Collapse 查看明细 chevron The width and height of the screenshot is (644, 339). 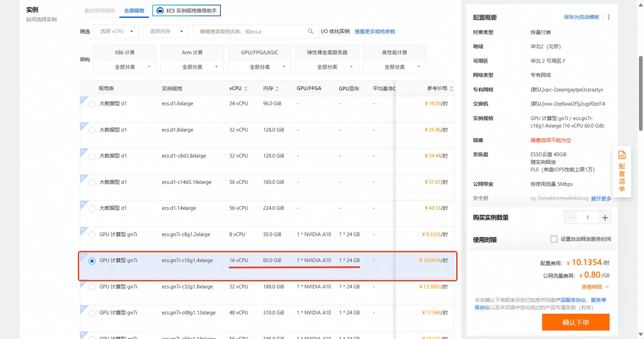tap(607, 287)
